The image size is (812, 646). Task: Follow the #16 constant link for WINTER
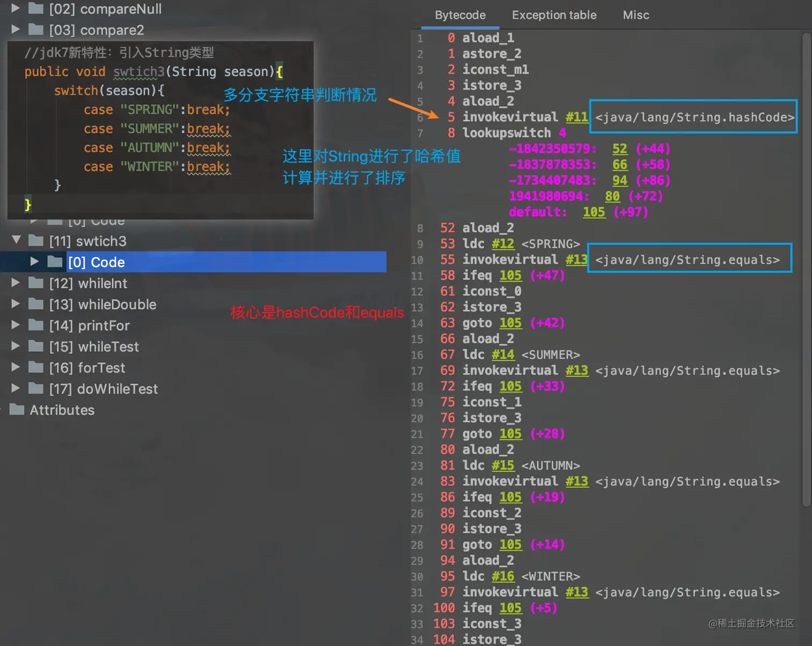tap(503, 576)
